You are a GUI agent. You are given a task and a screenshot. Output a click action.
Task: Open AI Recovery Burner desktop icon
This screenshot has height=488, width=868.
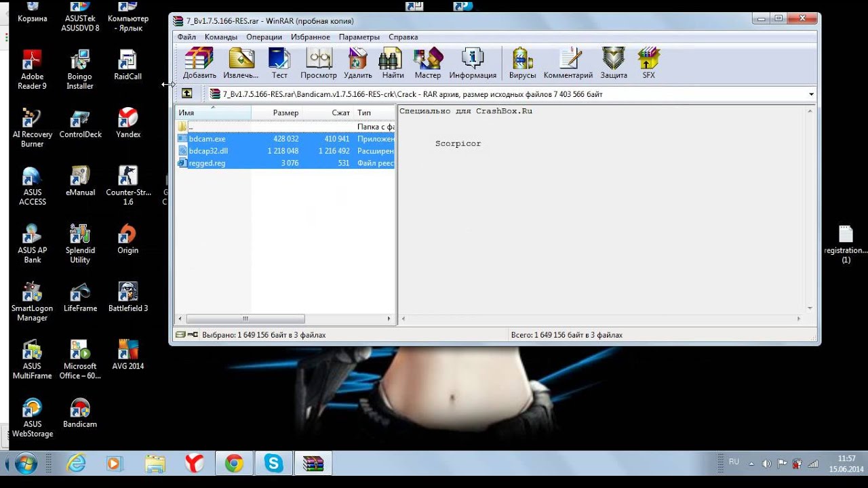click(x=33, y=128)
